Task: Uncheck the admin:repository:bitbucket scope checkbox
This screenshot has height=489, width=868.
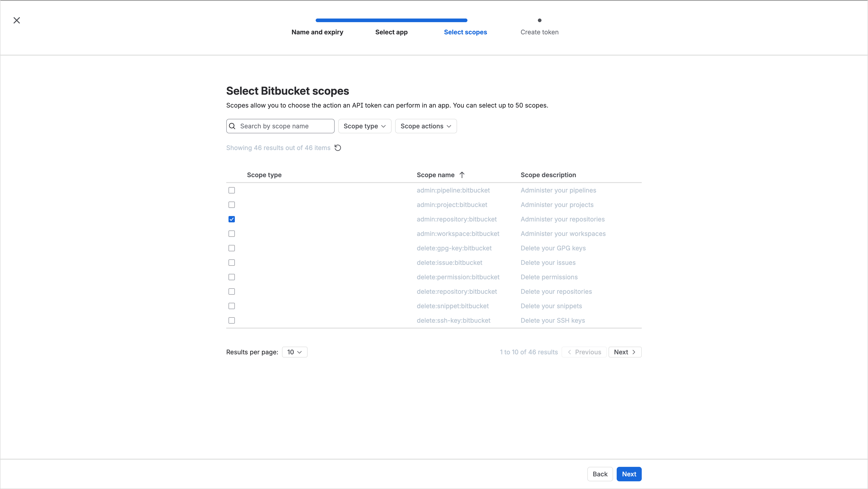Action: (x=231, y=219)
